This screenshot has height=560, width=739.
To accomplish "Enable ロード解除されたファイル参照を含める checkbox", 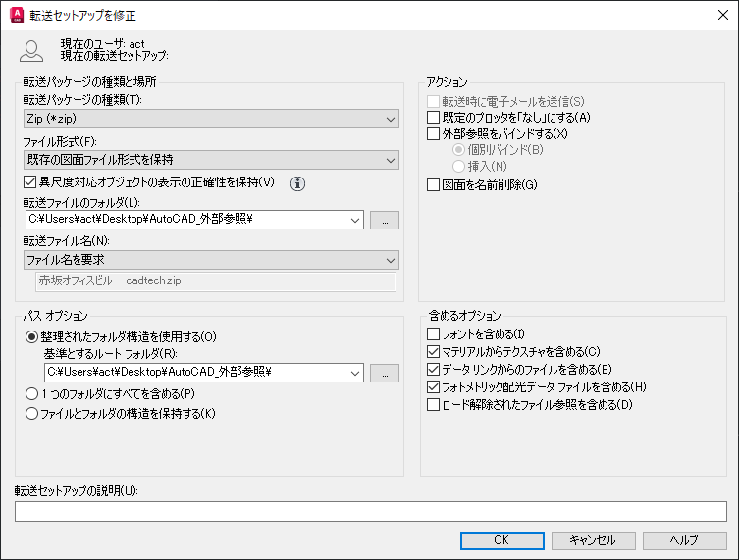I will (433, 404).
